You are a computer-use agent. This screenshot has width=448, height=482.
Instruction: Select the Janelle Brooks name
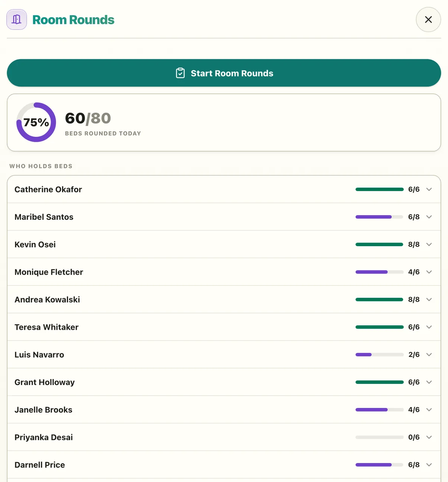pyautogui.click(x=43, y=410)
